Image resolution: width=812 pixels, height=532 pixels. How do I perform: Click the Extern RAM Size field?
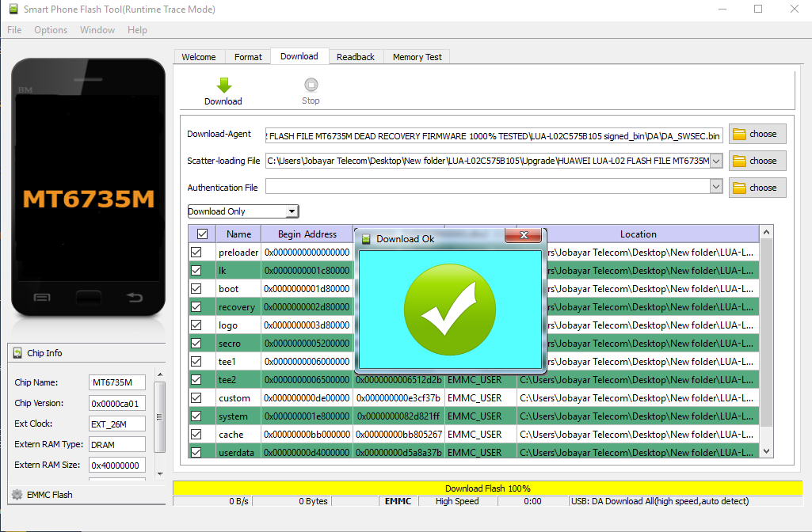click(x=116, y=465)
